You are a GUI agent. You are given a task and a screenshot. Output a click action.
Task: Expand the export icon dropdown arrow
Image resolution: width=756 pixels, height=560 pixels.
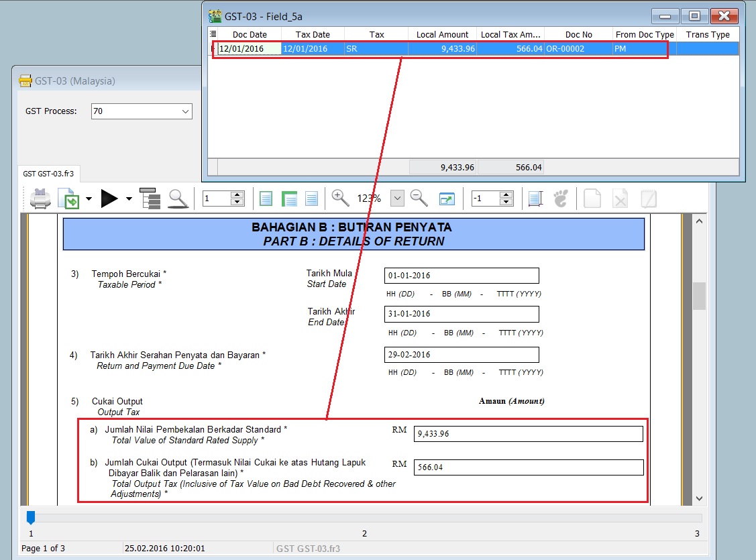coord(89,199)
